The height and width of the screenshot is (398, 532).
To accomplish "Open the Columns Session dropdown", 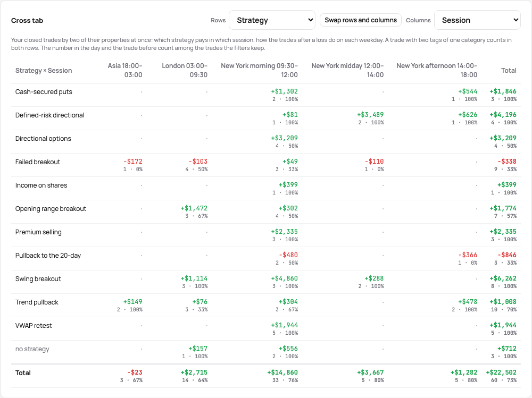I will tap(477, 20).
